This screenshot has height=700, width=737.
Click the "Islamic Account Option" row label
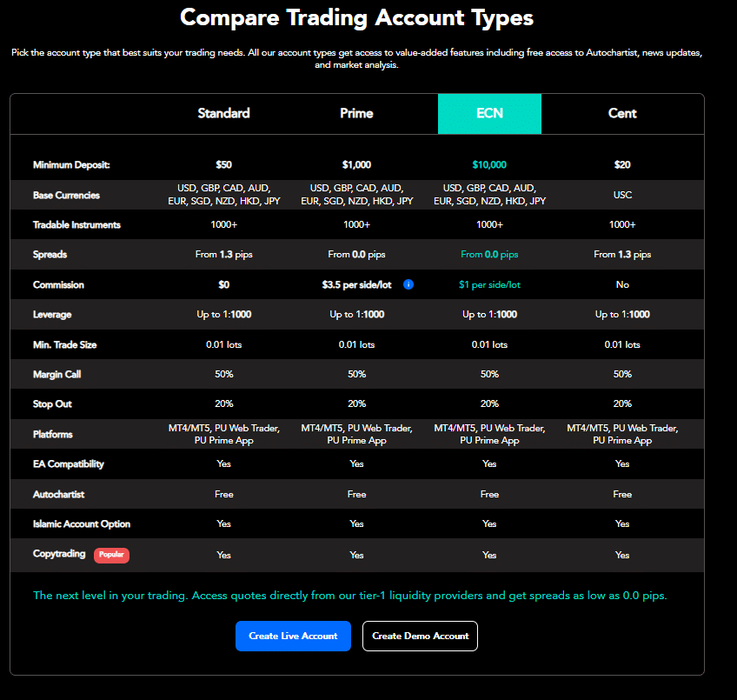(x=82, y=524)
